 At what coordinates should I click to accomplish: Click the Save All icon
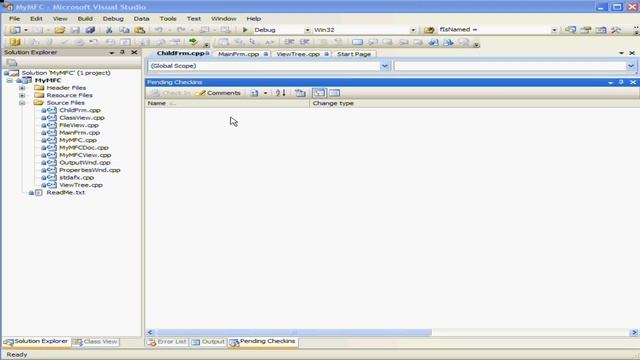click(90, 30)
